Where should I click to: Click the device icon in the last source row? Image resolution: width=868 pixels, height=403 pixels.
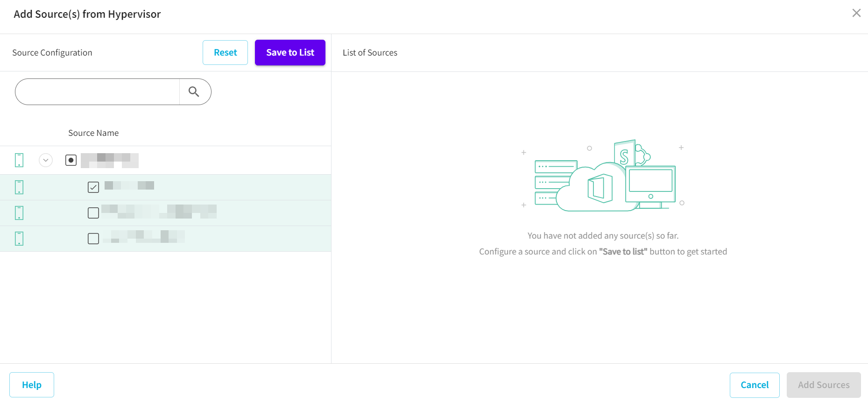[x=19, y=239]
